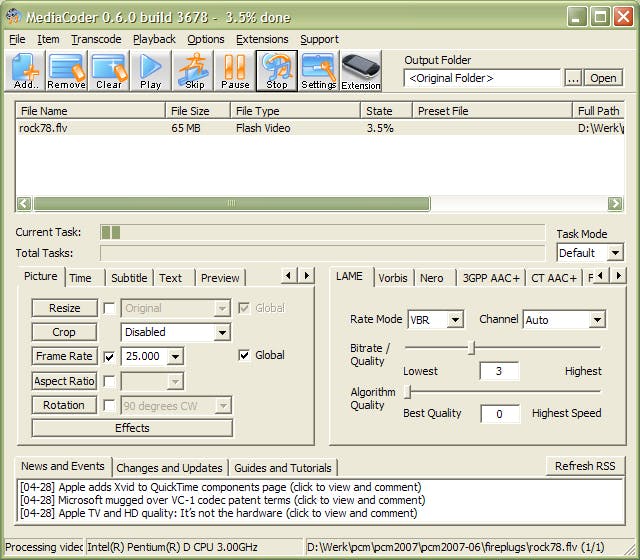Select the Changes and Updates tab
This screenshot has width=640, height=560.
pos(169,468)
